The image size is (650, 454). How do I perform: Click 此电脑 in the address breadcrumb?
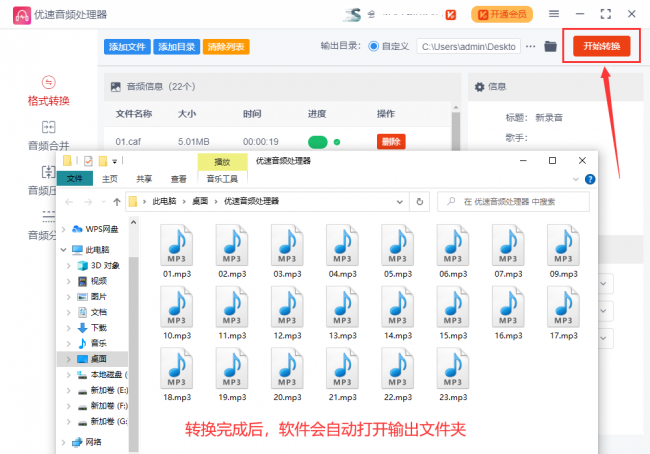(x=164, y=202)
